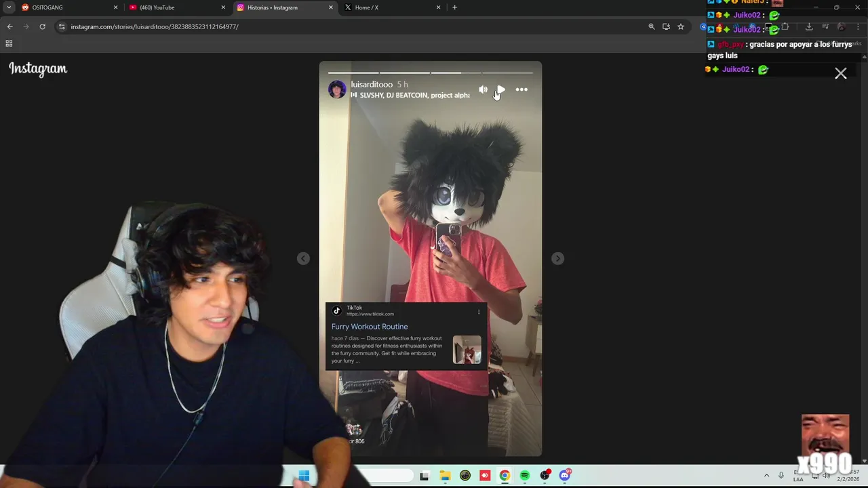The image size is (868, 488).
Task: Click the install app icon in address bar
Action: click(x=666, y=26)
